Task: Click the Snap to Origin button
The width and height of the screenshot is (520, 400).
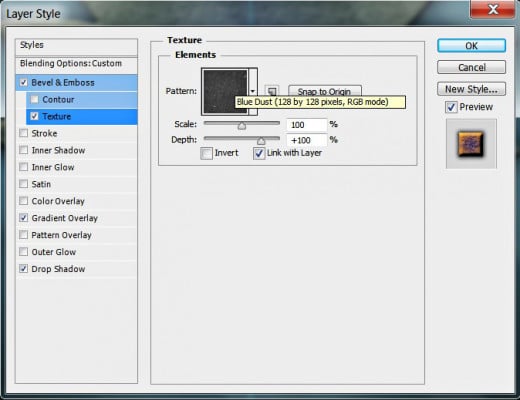Action: (324, 91)
